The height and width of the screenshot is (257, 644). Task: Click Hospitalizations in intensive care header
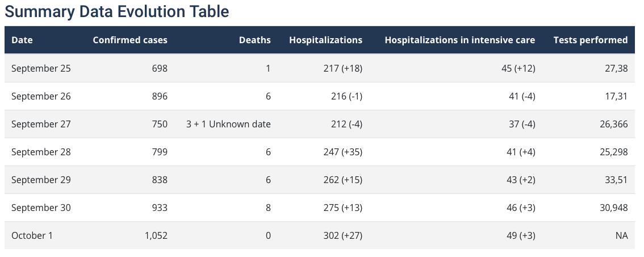click(x=459, y=40)
